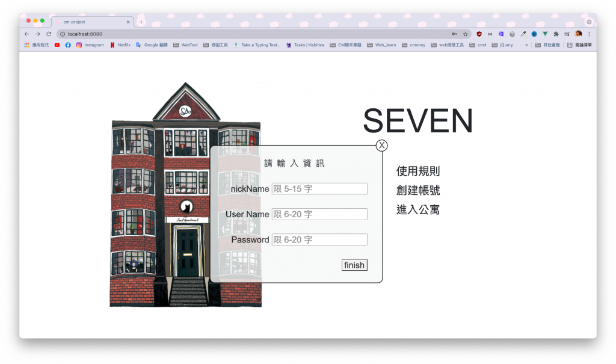Click the blue terminal-arrow extension icon
The height and width of the screenshot is (364, 616).
(501, 34)
